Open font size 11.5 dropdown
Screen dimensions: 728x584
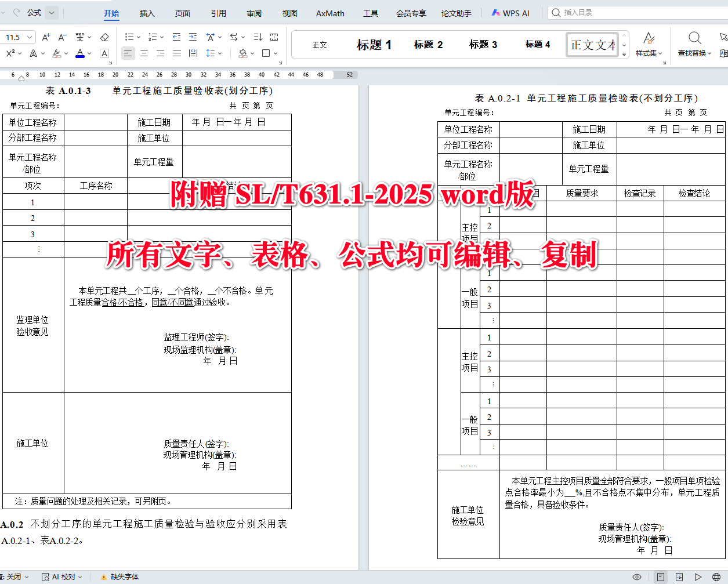point(30,37)
